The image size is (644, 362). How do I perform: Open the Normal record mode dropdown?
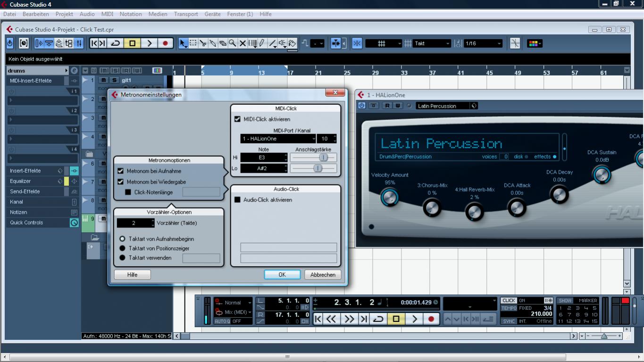click(x=234, y=303)
